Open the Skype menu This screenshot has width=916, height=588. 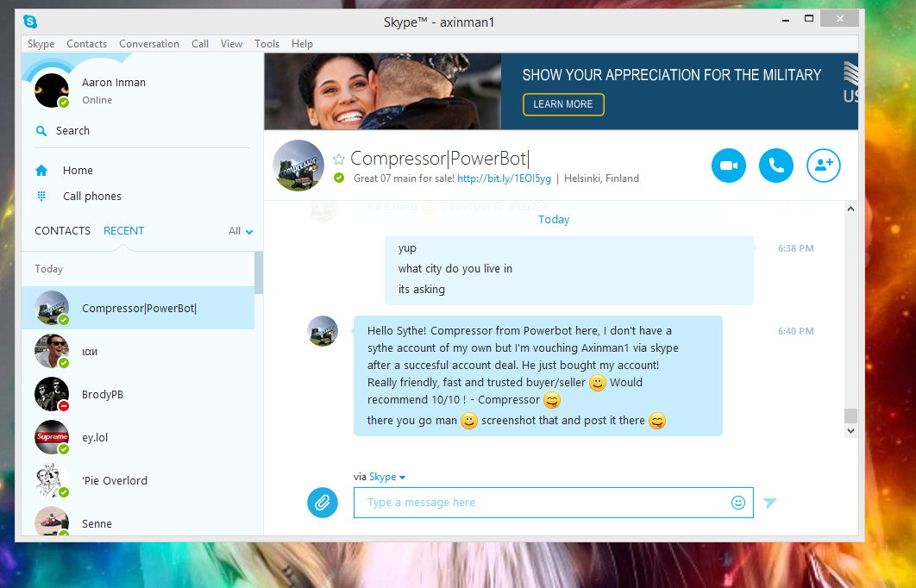pyautogui.click(x=41, y=44)
